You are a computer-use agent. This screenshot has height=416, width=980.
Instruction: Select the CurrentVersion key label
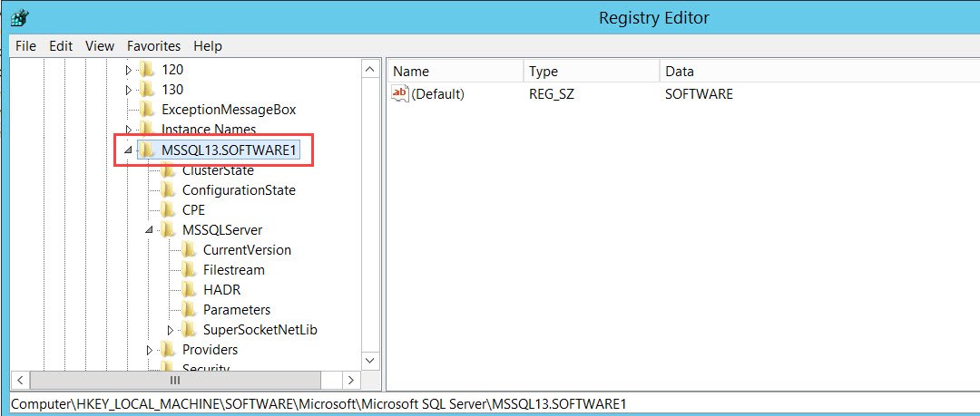[x=247, y=250]
